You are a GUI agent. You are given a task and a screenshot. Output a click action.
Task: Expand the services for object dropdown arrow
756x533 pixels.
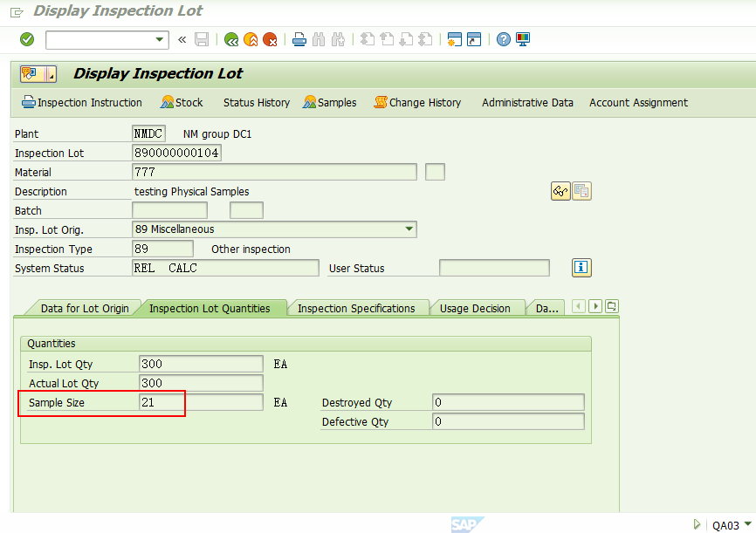tap(52, 74)
